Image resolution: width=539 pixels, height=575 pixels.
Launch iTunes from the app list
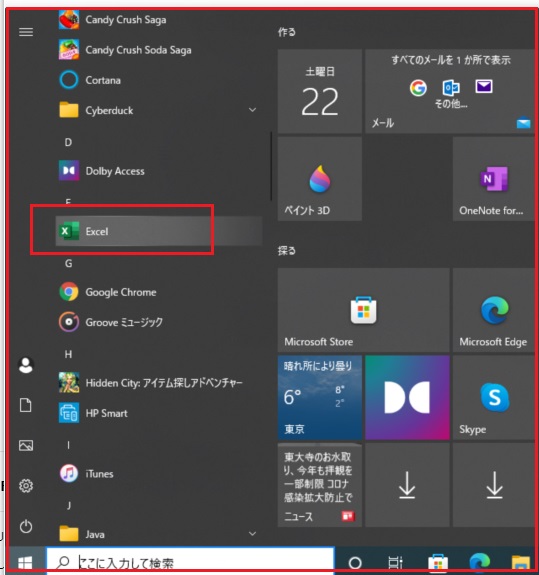(159, 473)
